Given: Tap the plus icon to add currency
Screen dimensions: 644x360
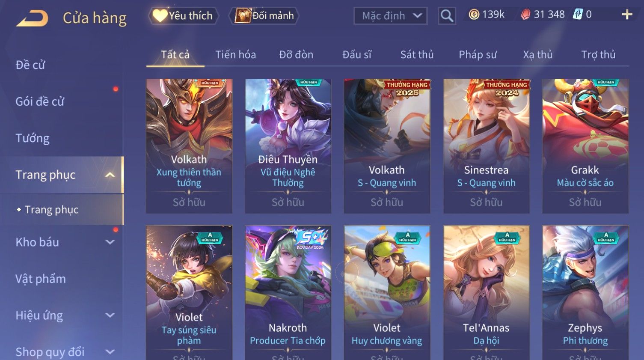Looking at the screenshot, I should 627,15.
